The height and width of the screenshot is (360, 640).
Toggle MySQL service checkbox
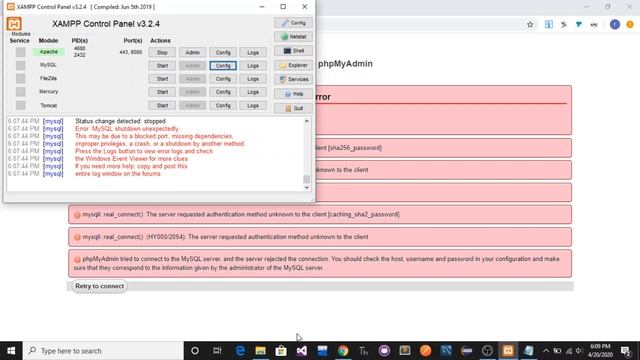20,65
